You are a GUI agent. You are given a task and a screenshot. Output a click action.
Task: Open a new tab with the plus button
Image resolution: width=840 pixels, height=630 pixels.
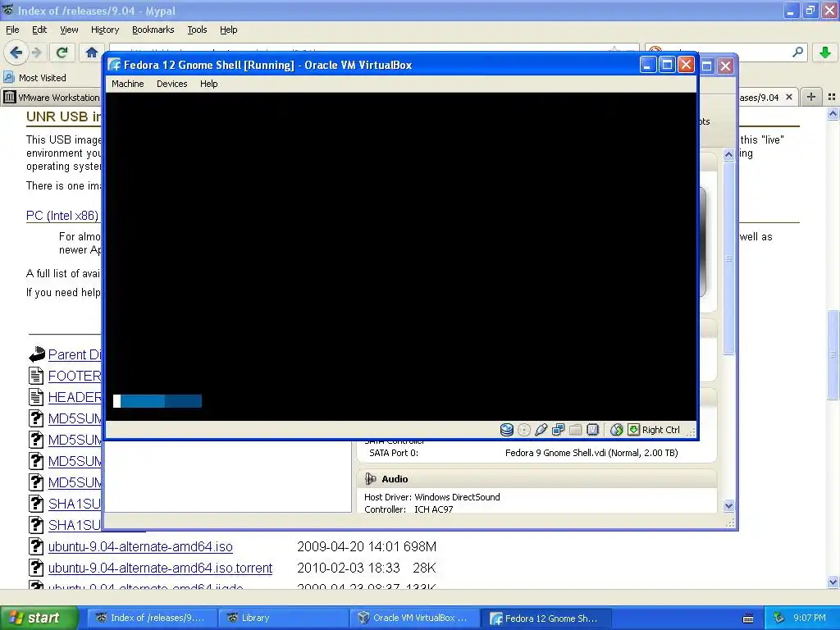(811, 97)
